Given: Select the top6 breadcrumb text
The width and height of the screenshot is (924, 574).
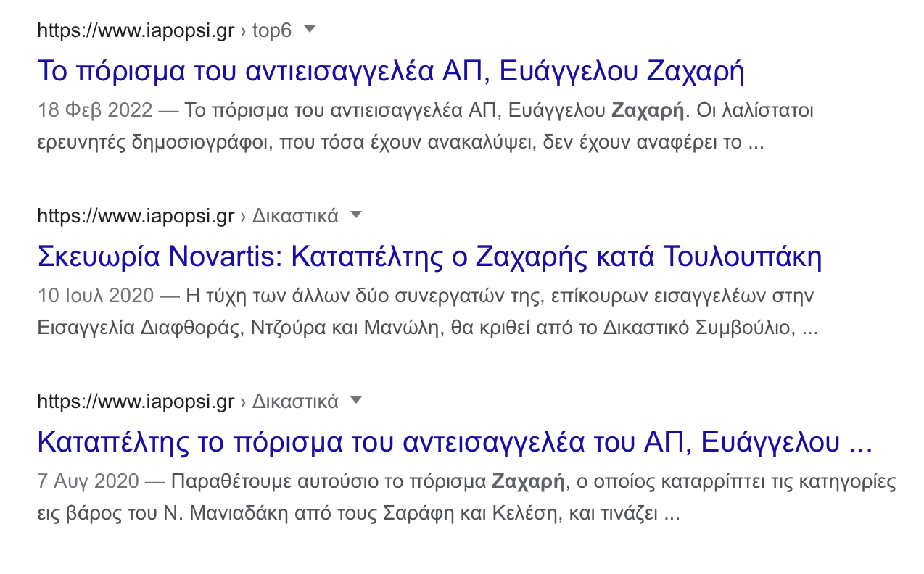Looking at the screenshot, I should 271,30.
